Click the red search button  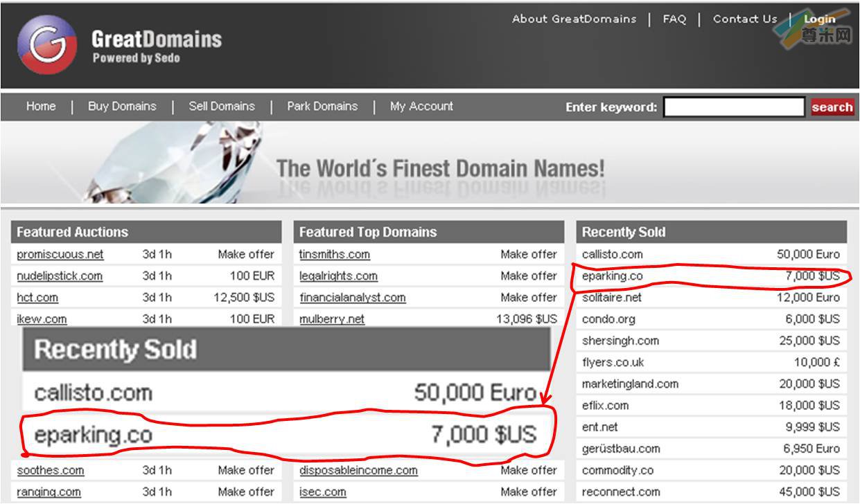click(832, 107)
